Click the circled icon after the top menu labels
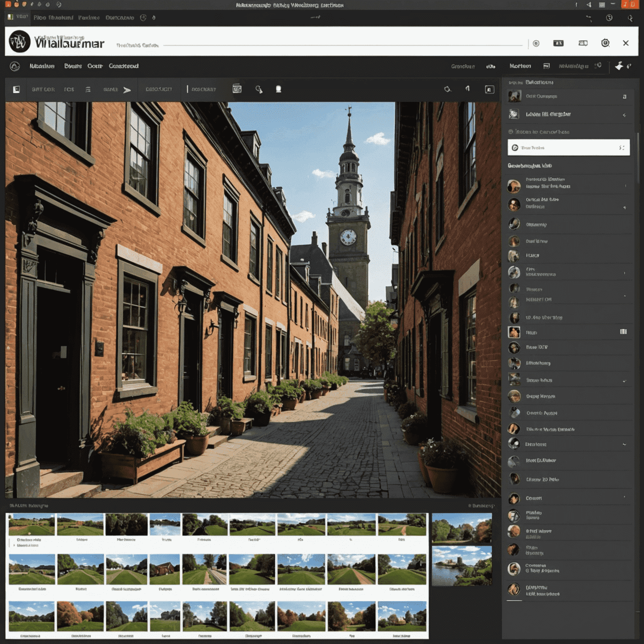This screenshot has height=644, width=644. [143, 18]
